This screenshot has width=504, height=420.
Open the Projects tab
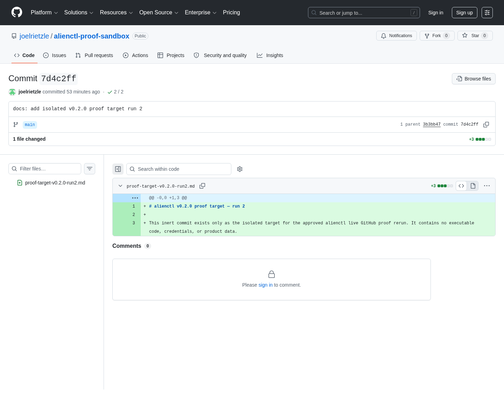pos(171,55)
